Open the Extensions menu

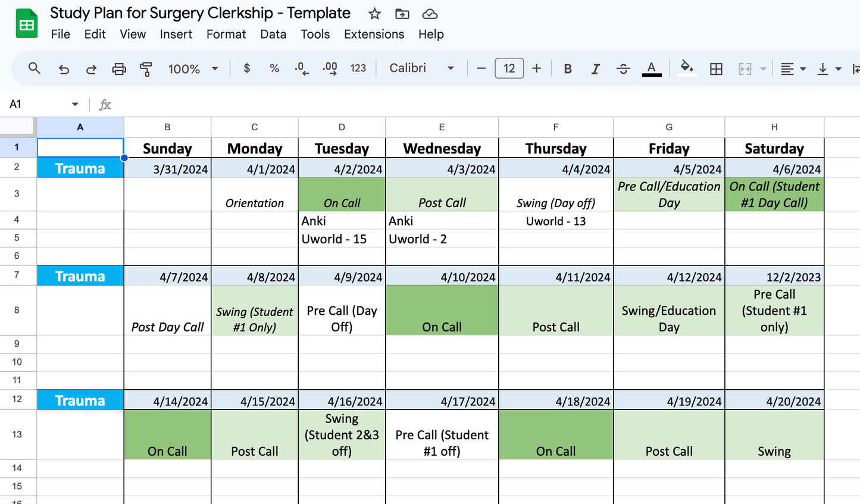point(374,35)
